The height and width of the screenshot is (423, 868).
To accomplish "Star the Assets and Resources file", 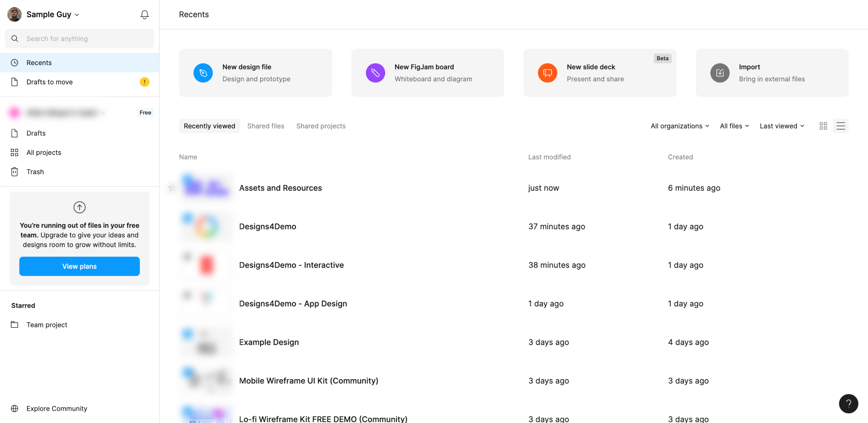I will coord(172,188).
